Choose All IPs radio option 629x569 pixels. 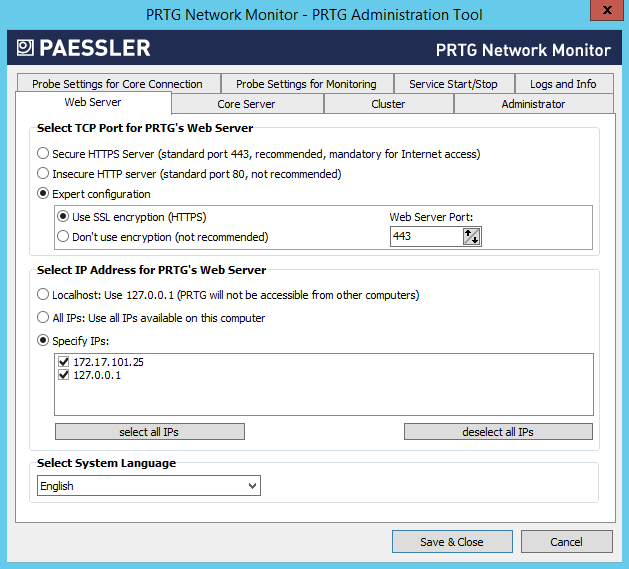click(43, 318)
